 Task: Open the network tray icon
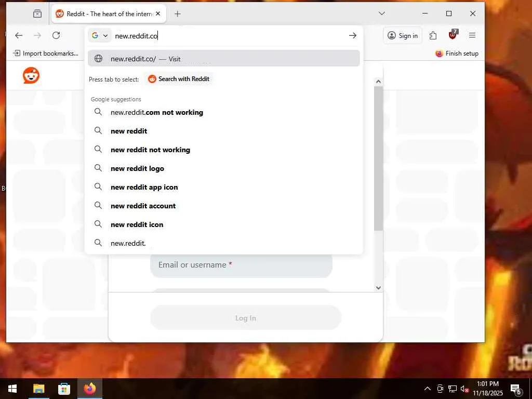point(453,389)
